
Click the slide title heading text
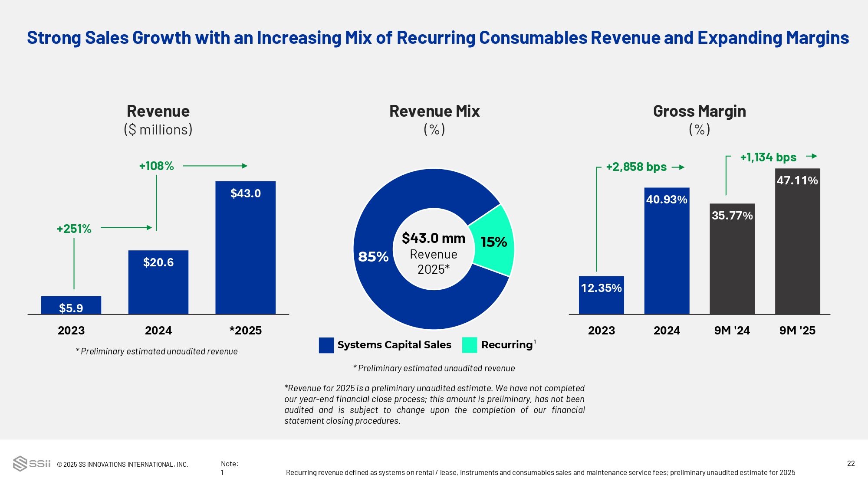tap(437, 38)
